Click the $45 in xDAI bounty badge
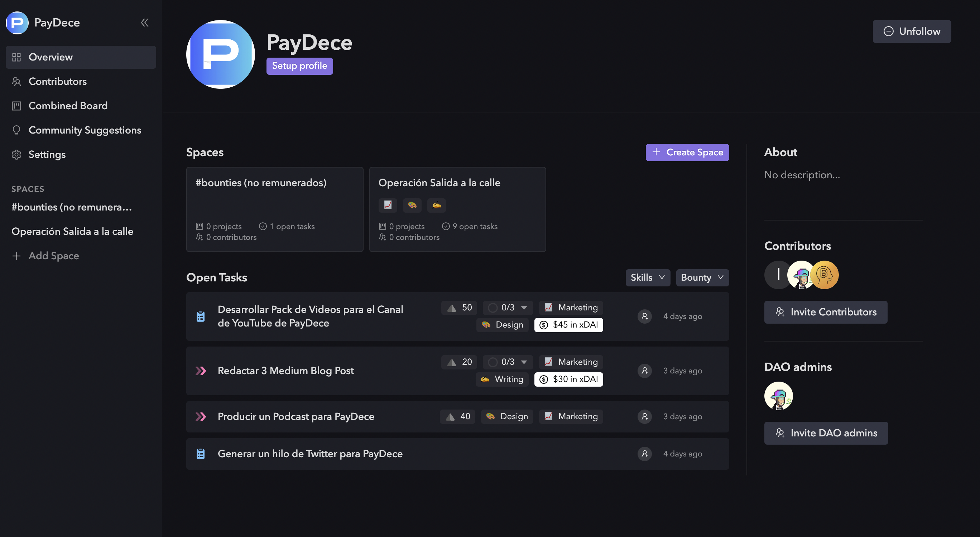The image size is (980, 537). (x=568, y=325)
